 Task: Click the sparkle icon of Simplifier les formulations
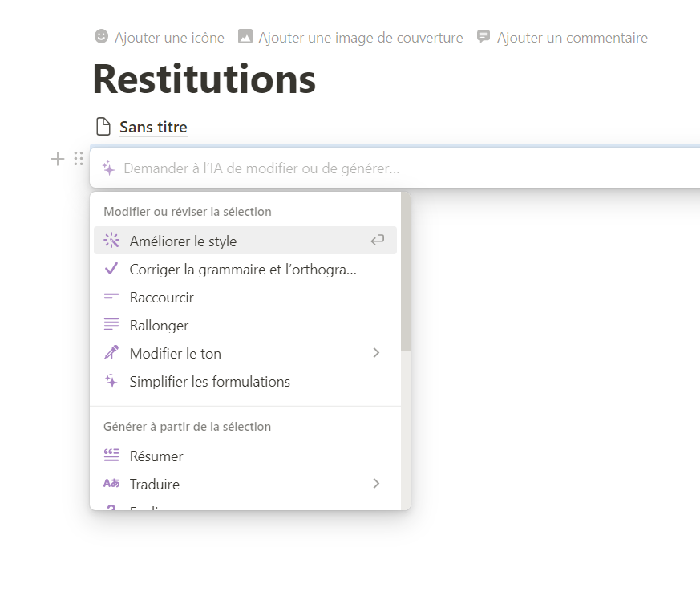111,381
